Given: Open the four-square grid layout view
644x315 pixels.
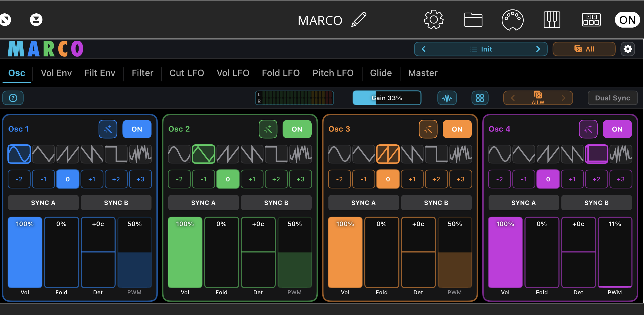Looking at the screenshot, I should [480, 98].
